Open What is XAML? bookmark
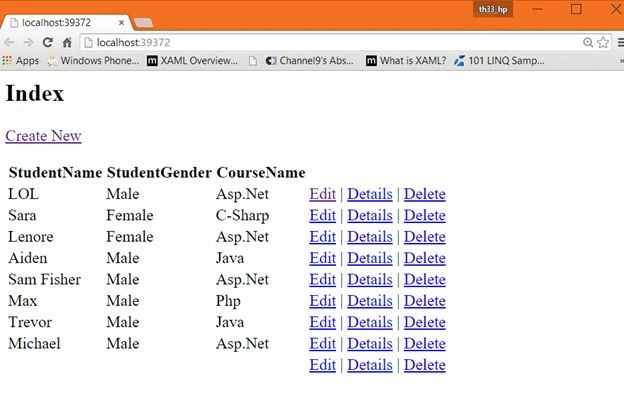The height and width of the screenshot is (398, 624). 406,60
